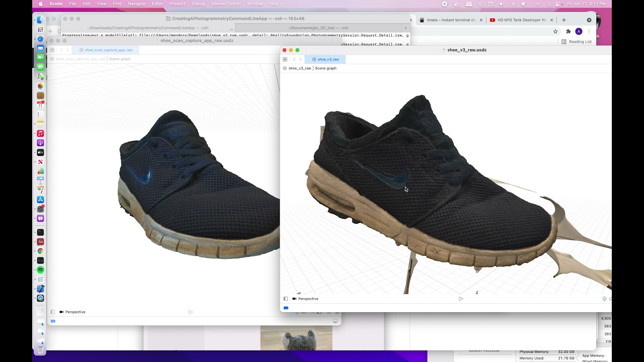
Task: Open Music from the Dock
Action: coord(40,133)
